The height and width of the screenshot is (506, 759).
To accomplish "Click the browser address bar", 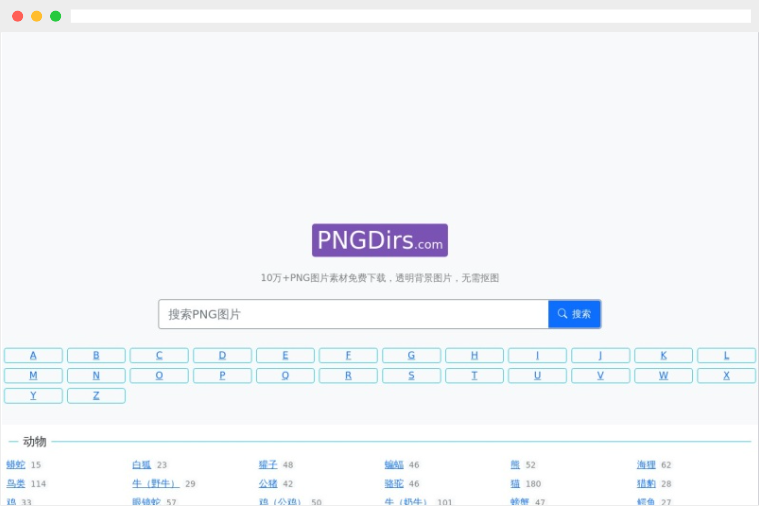I will click(410, 16).
